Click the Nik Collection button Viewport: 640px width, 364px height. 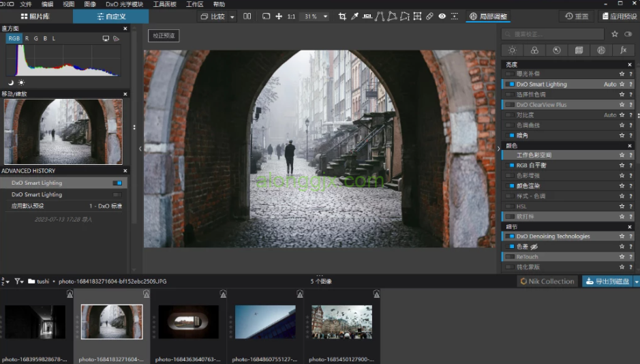pos(547,281)
